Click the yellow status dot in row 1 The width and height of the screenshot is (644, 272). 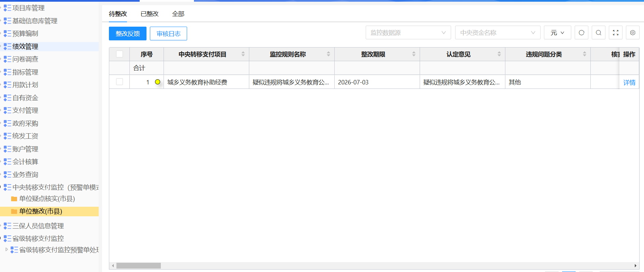point(157,82)
